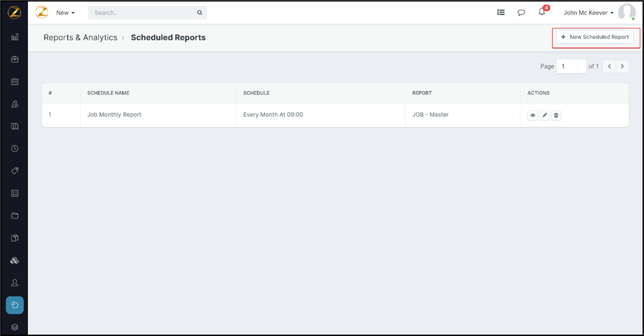Image resolution: width=644 pixels, height=336 pixels.
Task: Click the Page number input field
Action: coord(572,66)
